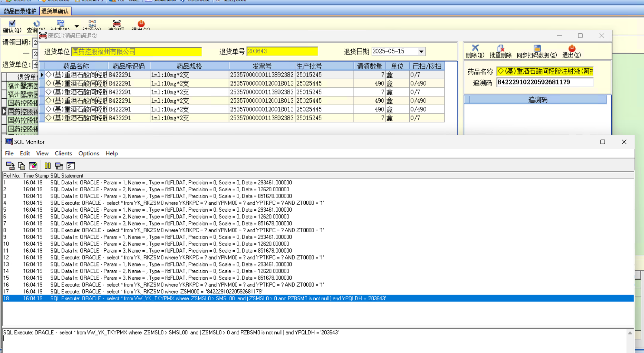Click the copy icon in SQL Monitor toolbar
This screenshot has height=353, width=644.
[x=21, y=166]
